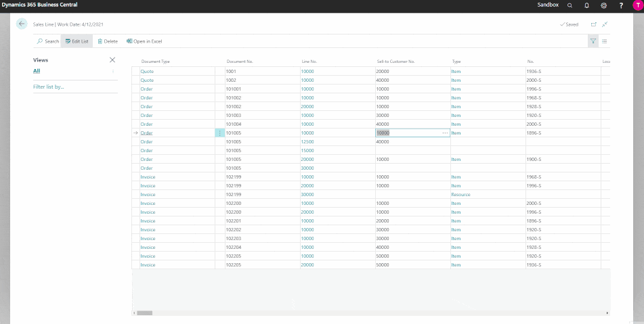Screen dimensions: 644x324
Task: Open row menu for order 101005
Action: [x=219, y=133]
